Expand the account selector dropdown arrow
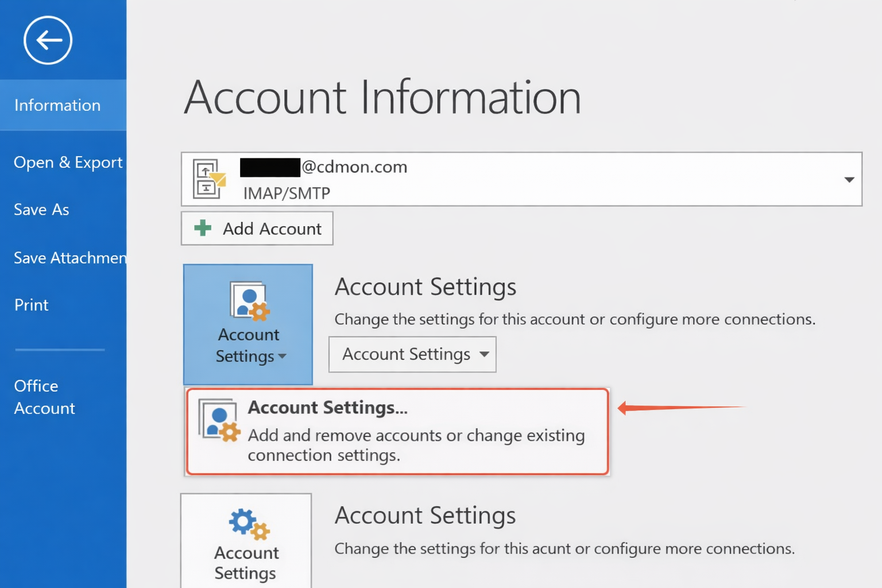Viewport: 882px width, 588px height. click(x=849, y=180)
